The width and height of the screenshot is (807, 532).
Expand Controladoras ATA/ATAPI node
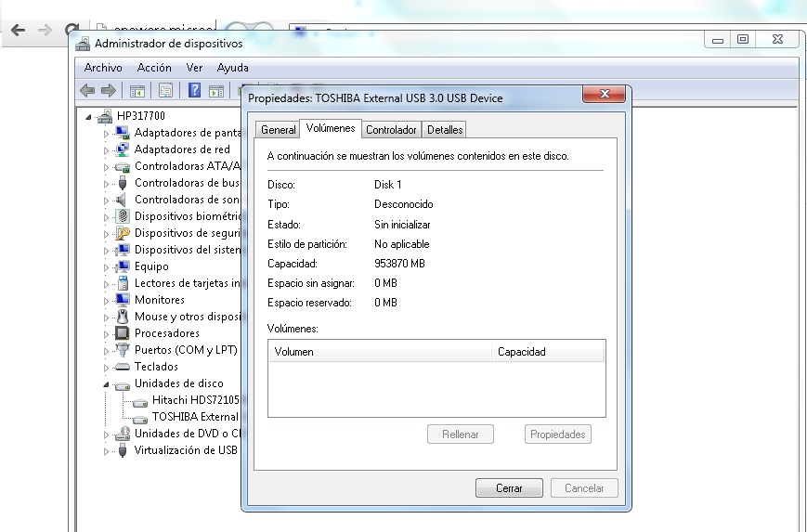(106, 167)
